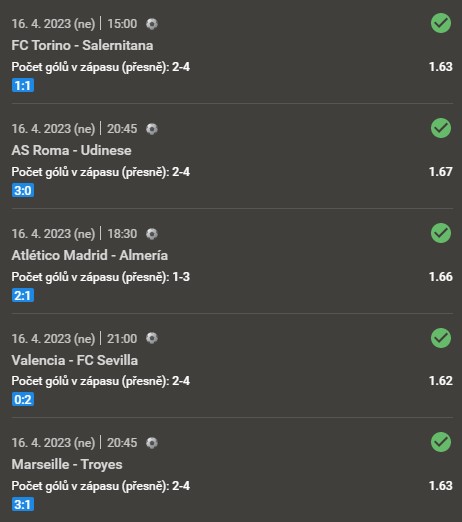Click the 1.66 odds value
Screen dimensions: 462x522
pyautogui.click(x=441, y=277)
